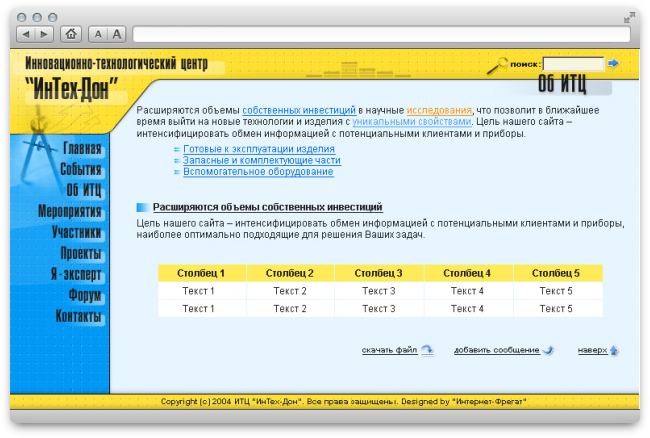Click the up arrow icon beside наверх

point(614,351)
